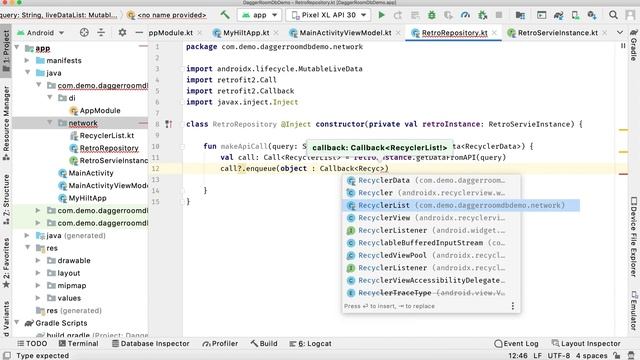This screenshot has width=640, height=360.
Task: Close the RetroRepository.kt tab
Action: point(494,33)
